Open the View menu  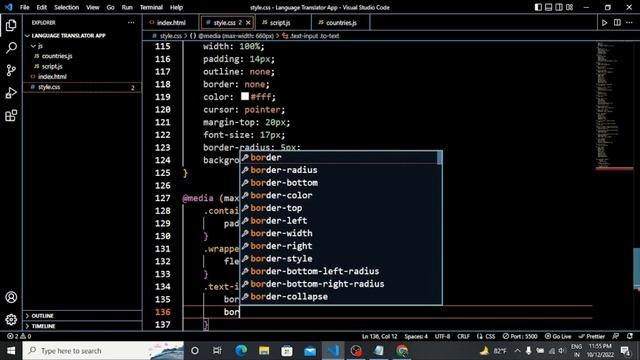(x=93, y=7)
